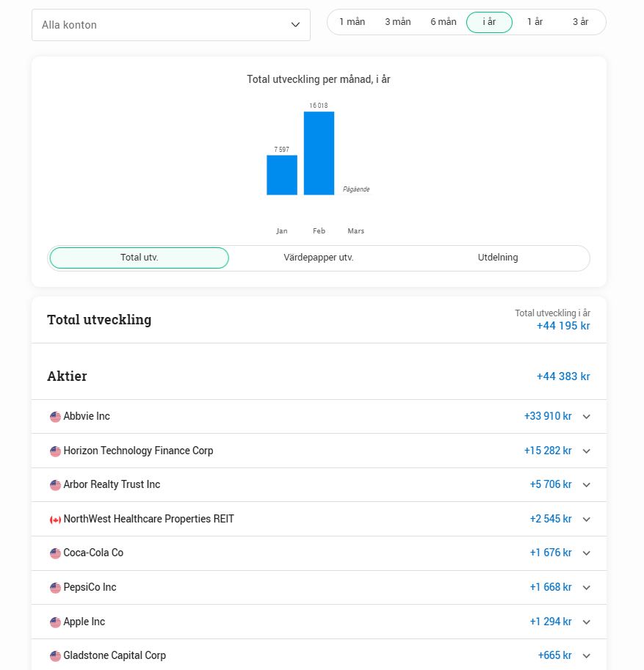Click the February bar in the chart
This screenshot has width=644, height=670.
[319, 153]
